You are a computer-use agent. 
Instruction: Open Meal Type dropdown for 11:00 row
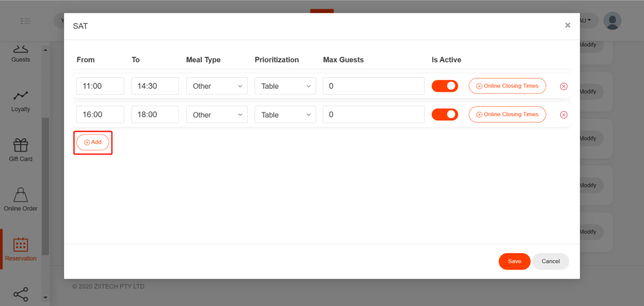click(216, 86)
